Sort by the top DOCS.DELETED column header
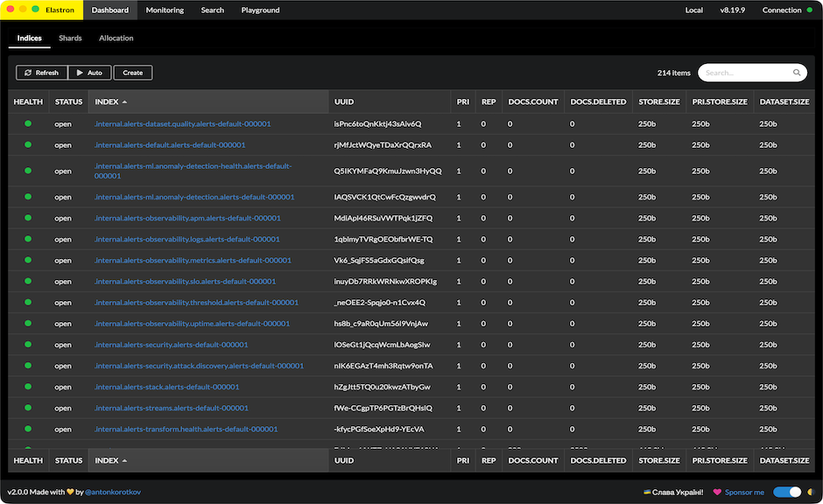823x504 pixels. (x=598, y=101)
